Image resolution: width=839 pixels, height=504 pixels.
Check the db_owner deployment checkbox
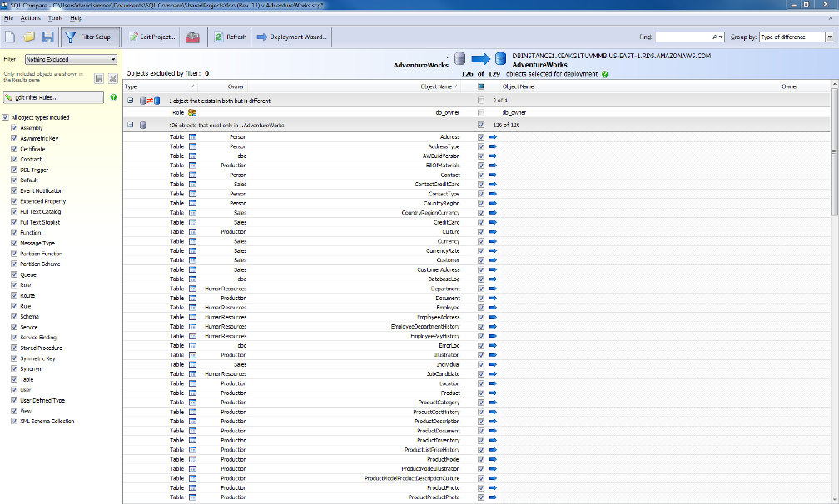[x=481, y=113]
